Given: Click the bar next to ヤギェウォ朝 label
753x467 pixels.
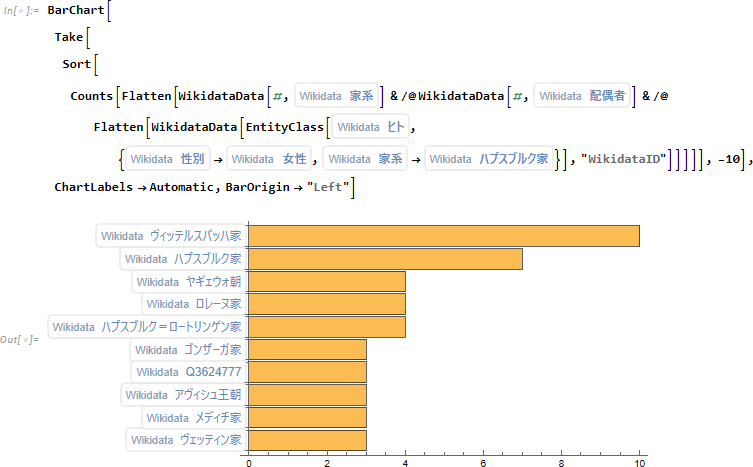Looking at the screenshot, I should click(326, 282).
